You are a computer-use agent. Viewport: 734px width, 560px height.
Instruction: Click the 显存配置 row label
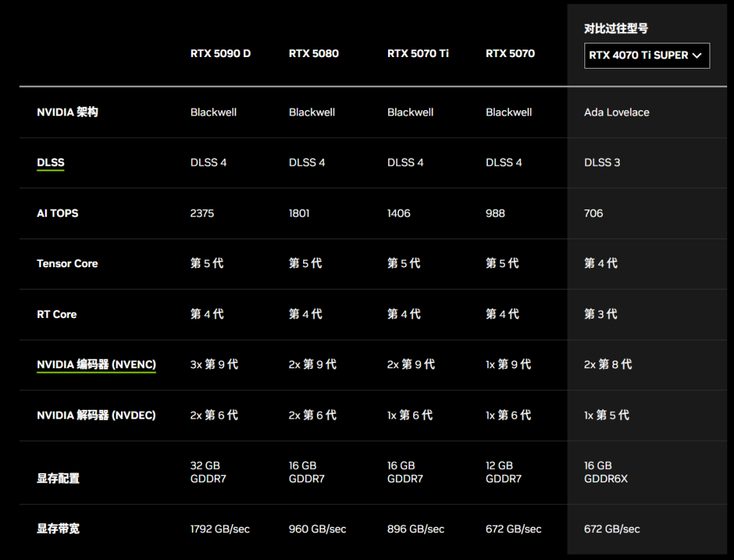(x=58, y=478)
